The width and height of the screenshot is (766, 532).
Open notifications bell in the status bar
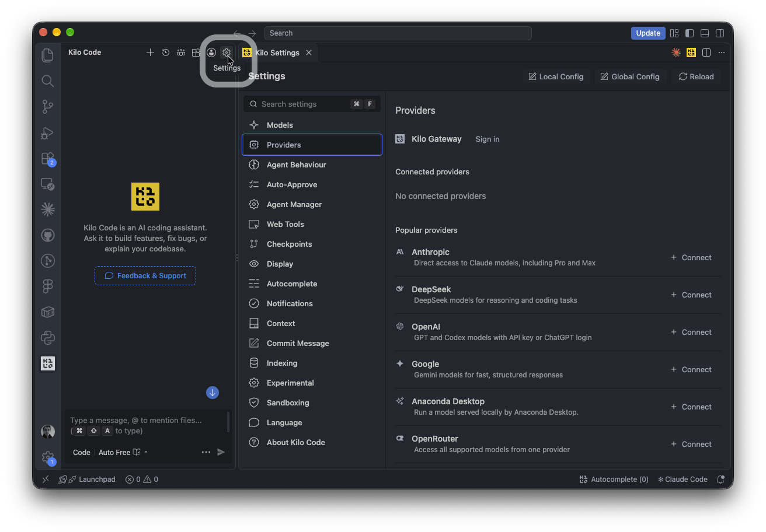[x=721, y=480]
